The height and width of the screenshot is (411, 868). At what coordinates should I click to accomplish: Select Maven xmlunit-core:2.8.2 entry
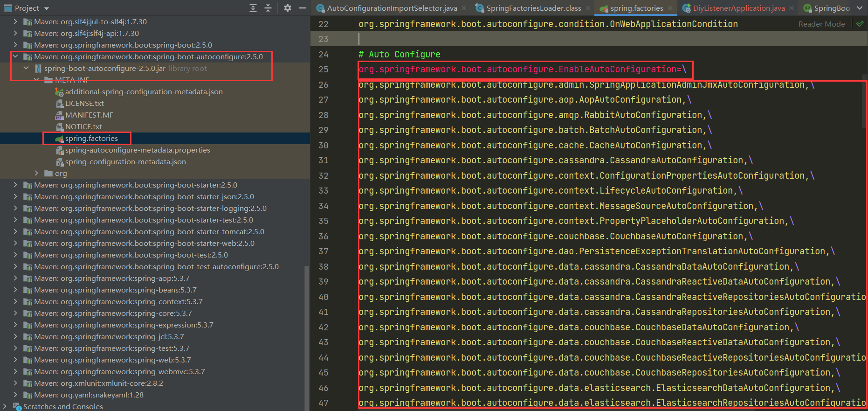98,383
